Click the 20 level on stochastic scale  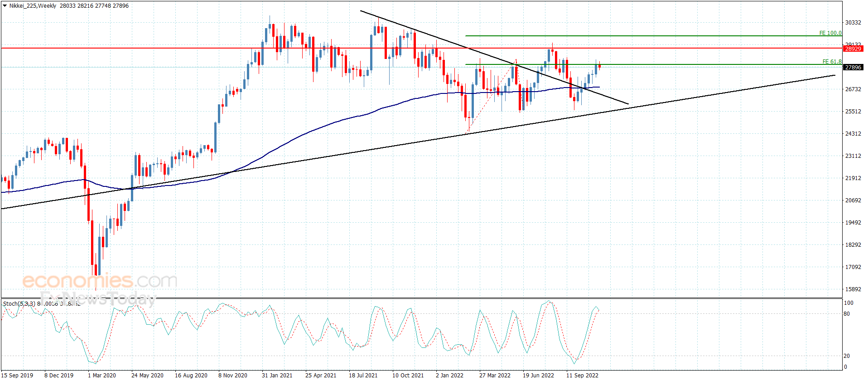pos(846,356)
